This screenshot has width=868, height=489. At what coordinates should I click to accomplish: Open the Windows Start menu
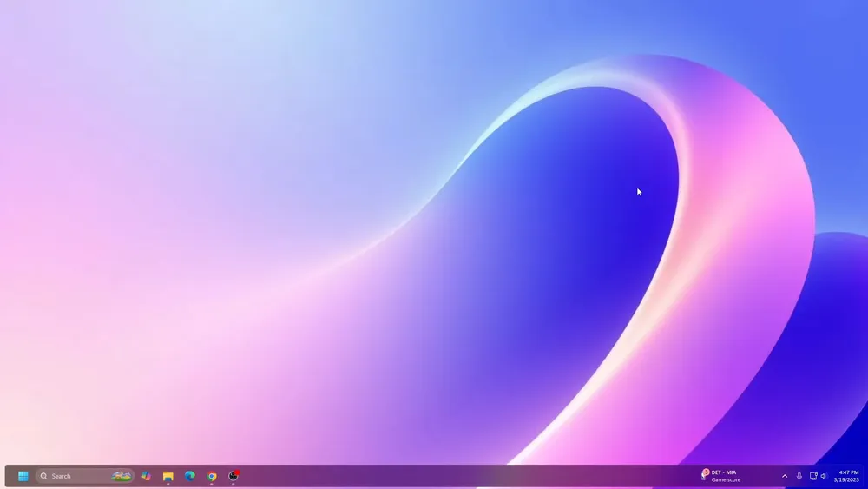[23, 476]
